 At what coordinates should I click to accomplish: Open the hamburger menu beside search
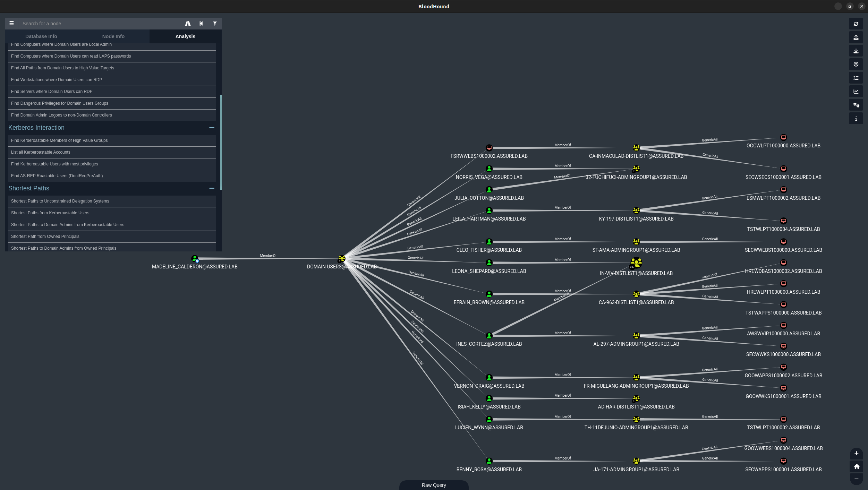tap(11, 23)
